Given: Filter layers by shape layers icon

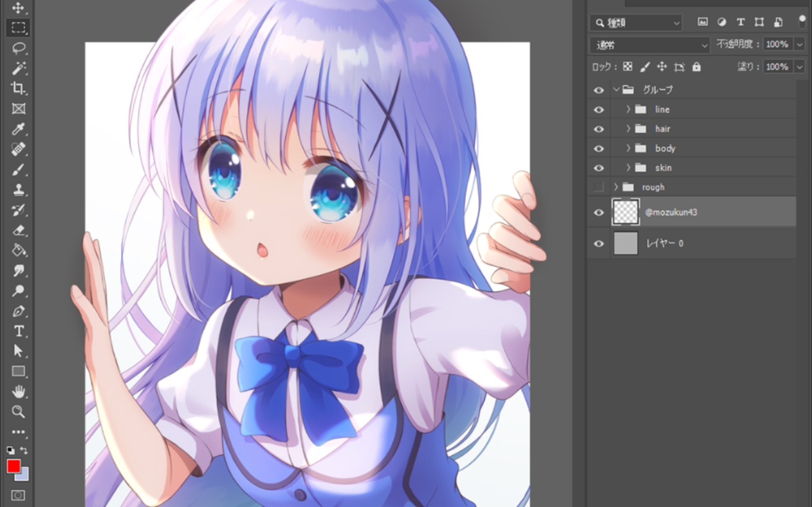Looking at the screenshot, I should point(759,22).
